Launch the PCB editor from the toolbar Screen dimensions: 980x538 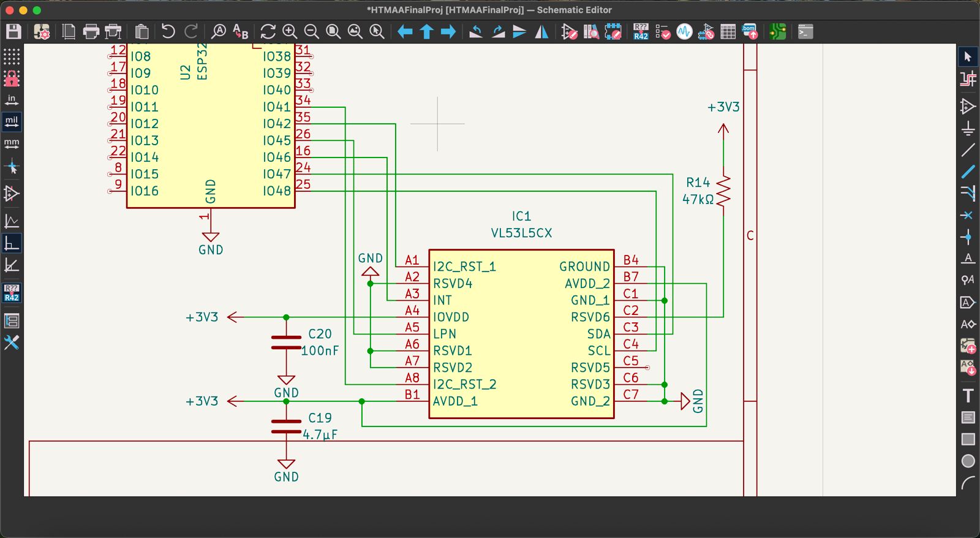778,32
